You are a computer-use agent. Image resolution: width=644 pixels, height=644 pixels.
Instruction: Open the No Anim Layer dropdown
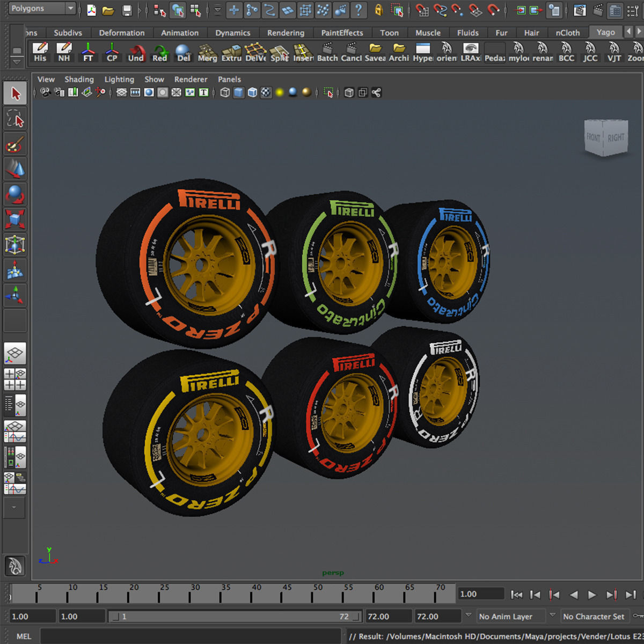[x=510, y=616]
